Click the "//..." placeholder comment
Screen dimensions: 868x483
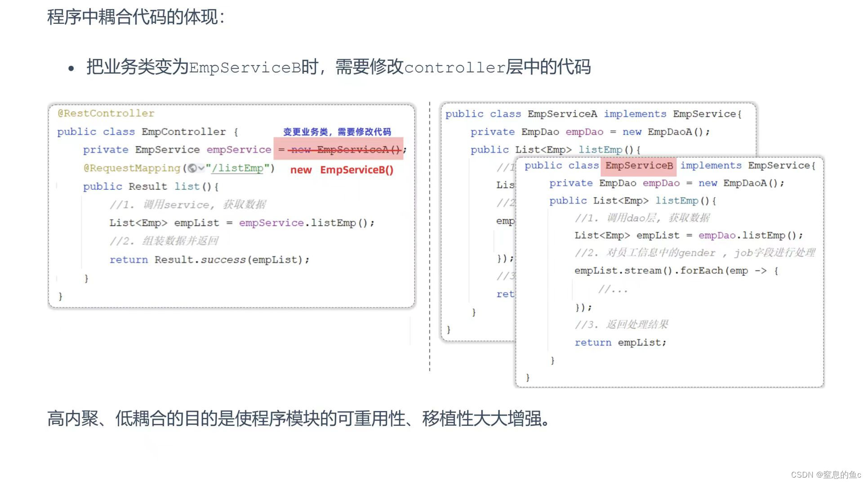click(x=613, y=290)
